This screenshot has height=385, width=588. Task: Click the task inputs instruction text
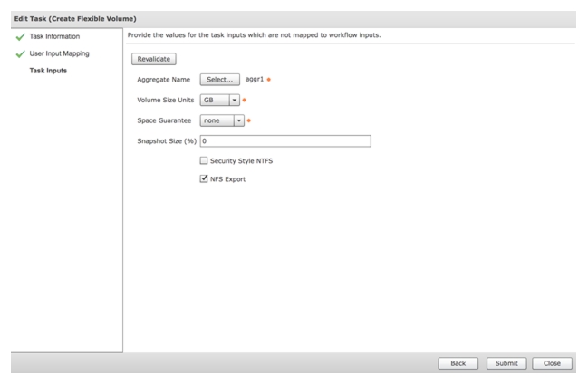pyautogui.click(x=254, y=35)
